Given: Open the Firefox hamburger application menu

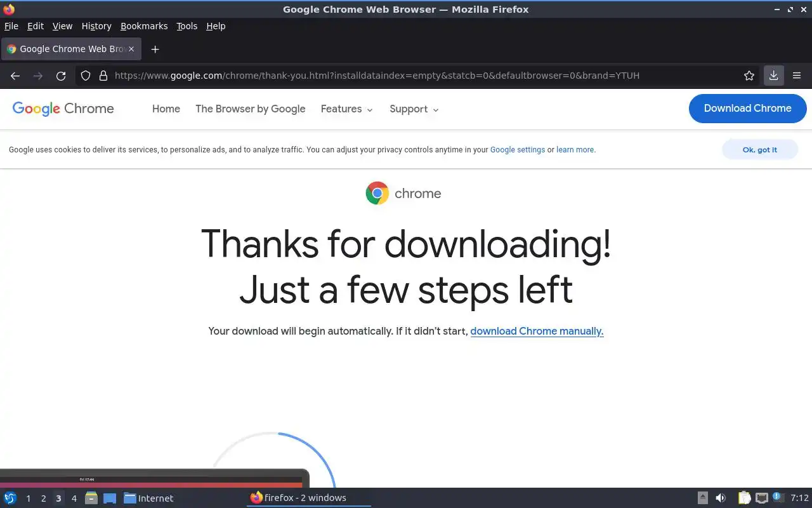Looking at the screenshot, I should 797,76.
